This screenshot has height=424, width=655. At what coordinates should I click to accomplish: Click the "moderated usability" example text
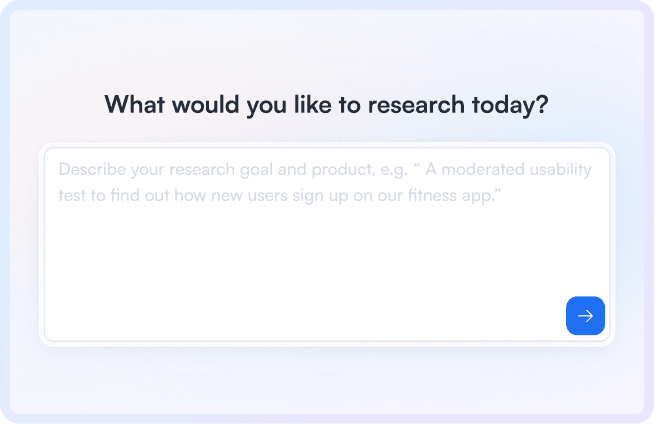516,169
